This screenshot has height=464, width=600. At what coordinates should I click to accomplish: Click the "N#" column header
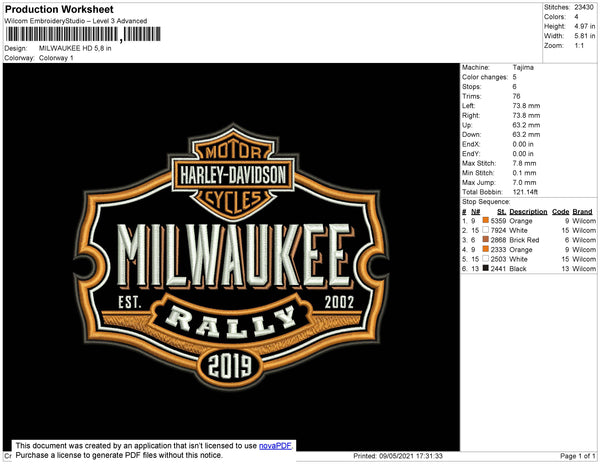click(x=476, y=212)
